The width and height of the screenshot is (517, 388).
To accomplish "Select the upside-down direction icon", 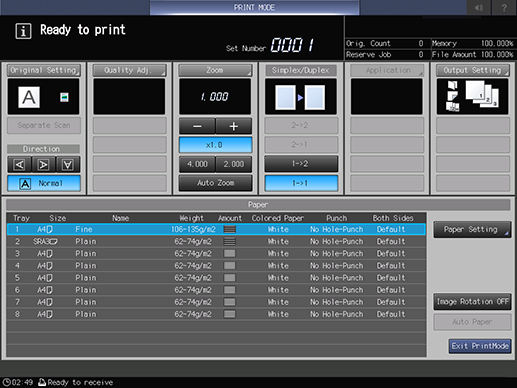I will (68, 164).
